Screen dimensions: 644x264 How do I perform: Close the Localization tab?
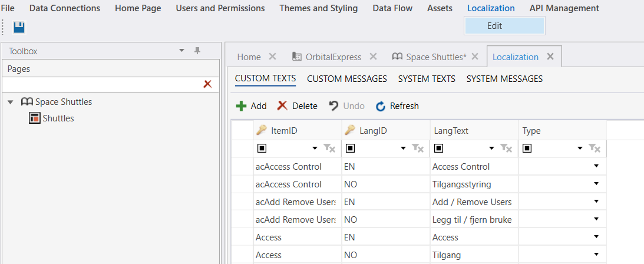(550, 57)
